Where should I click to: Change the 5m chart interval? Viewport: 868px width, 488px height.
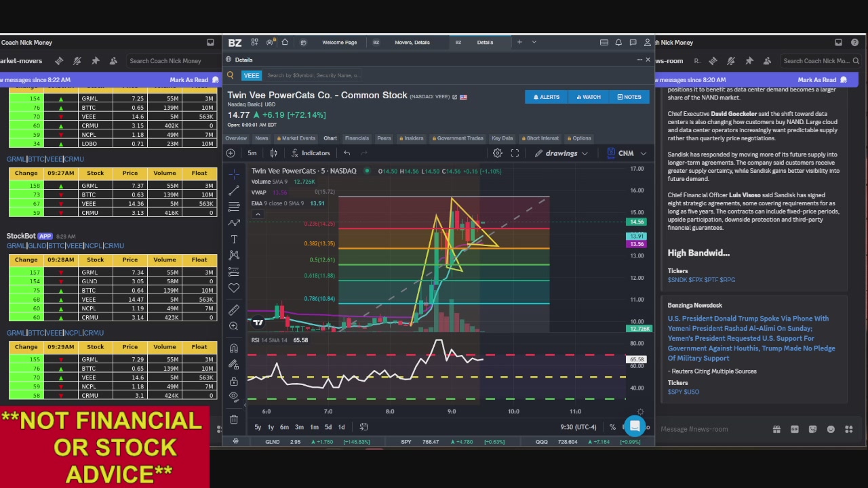252,153
